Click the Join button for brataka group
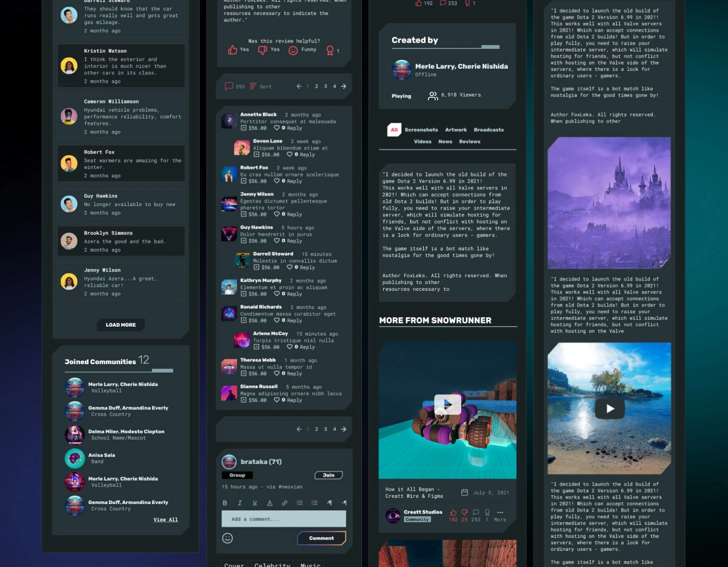This screenshot has height=567, width=728. pyautogui.click(x=329, y=475)
